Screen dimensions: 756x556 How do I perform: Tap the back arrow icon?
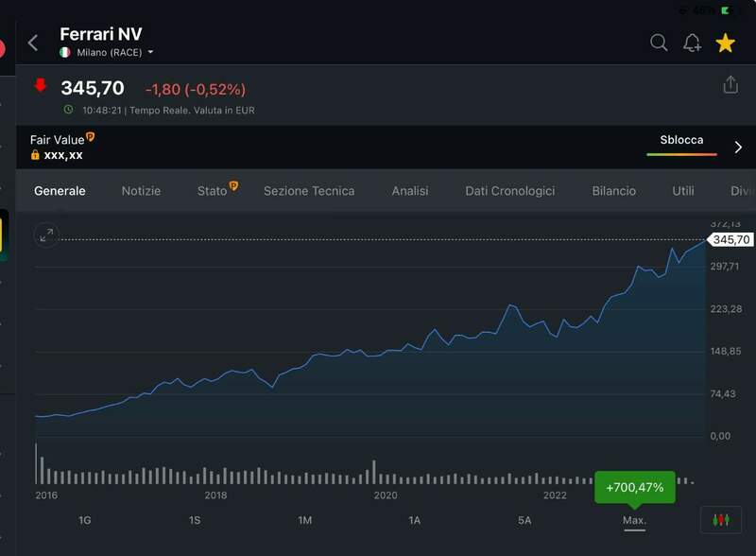[x=33, y=43]
